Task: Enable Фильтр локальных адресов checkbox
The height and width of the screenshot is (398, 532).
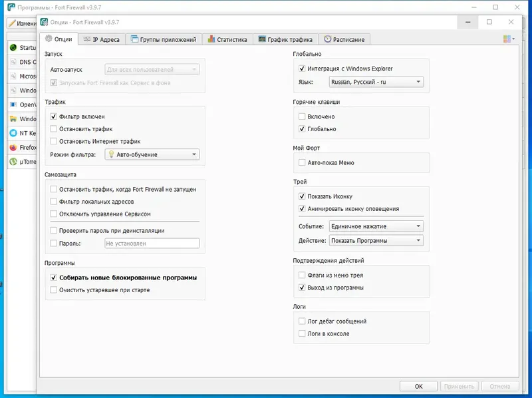Action: pyautogui.click(x=53, y=202)
